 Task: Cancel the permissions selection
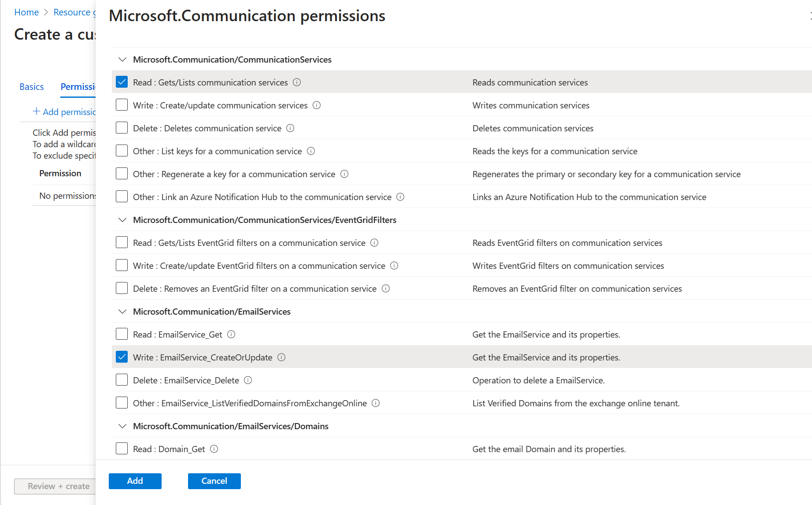214,481
